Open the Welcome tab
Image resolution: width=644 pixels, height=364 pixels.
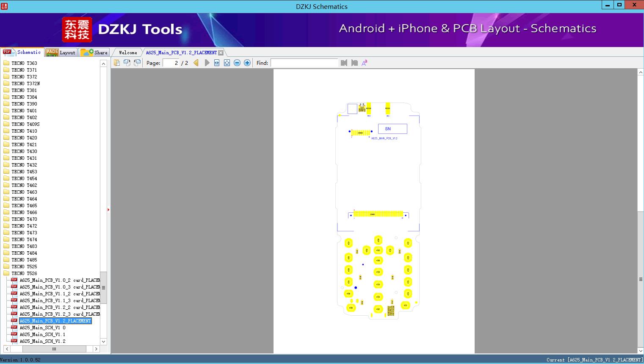click(128, 53)
